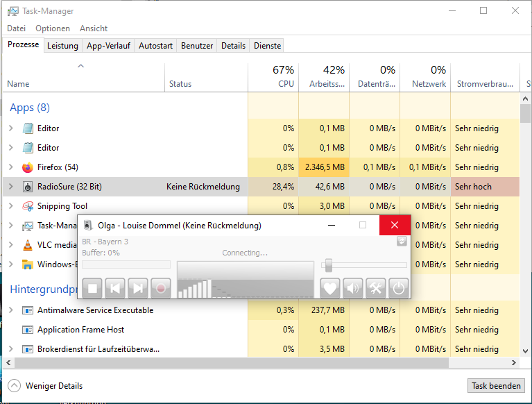Click Task-Manager title bar icon
Image resolution: width=532 pixels, height=404 pixels.
point(13,11)
